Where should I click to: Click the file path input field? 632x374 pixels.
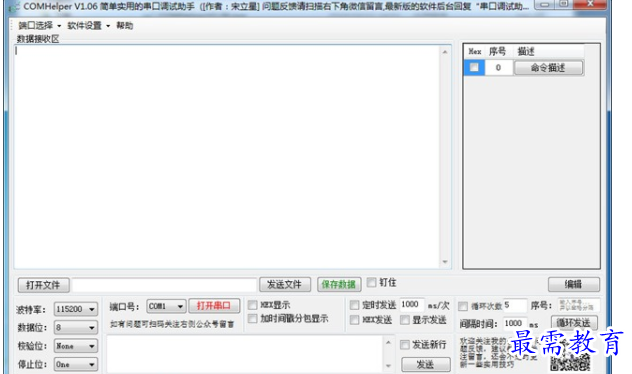tap(164, 285)
